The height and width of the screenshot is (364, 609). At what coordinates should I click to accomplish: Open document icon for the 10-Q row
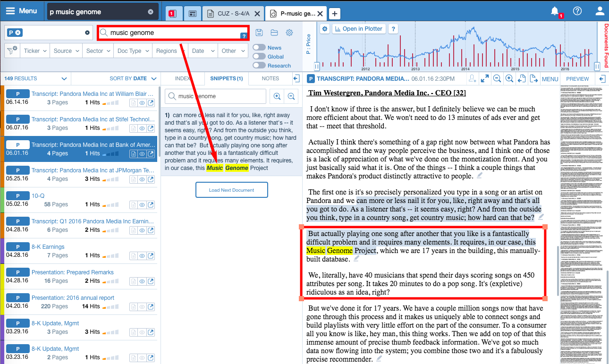click(133, 204)
